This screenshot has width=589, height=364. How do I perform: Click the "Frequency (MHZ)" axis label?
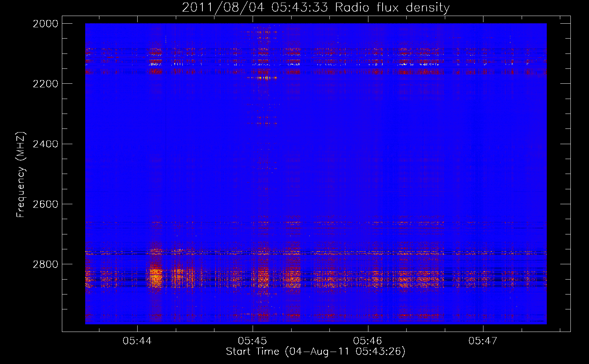(21, 175)
